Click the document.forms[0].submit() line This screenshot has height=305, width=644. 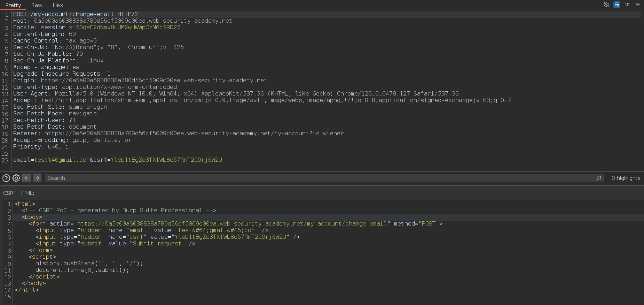(82, 270)
